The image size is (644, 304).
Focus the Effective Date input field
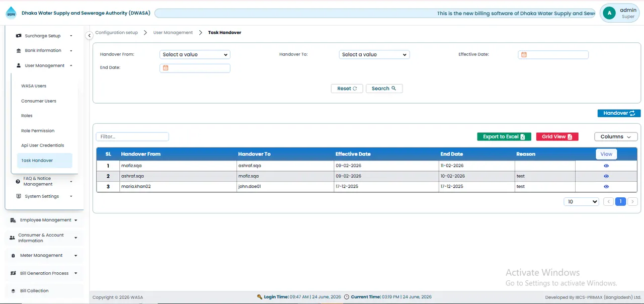(x=553, y=54)
